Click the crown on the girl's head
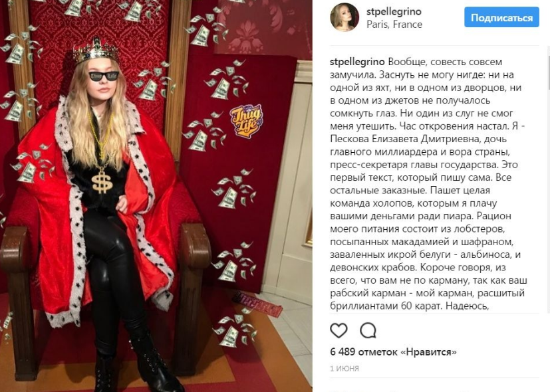Image resolution: width=550 pixels, height=392 pixels. point(95,50)
